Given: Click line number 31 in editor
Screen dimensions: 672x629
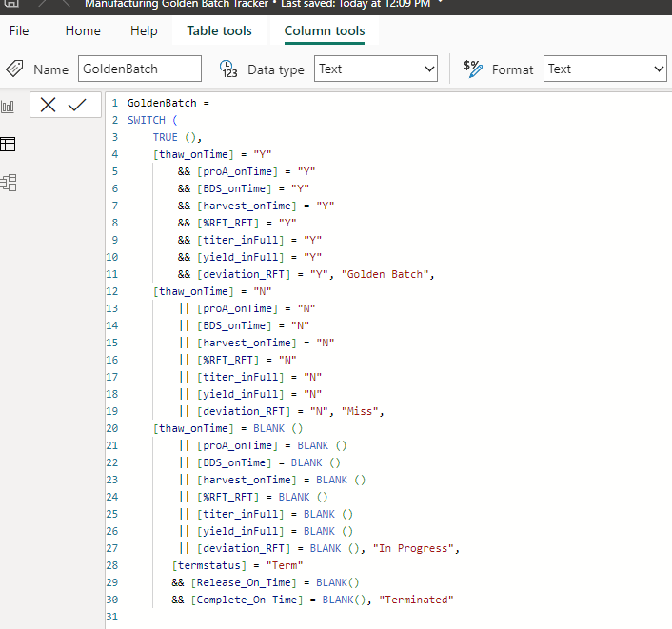Looking at the screenshot, I should (112, 617).
